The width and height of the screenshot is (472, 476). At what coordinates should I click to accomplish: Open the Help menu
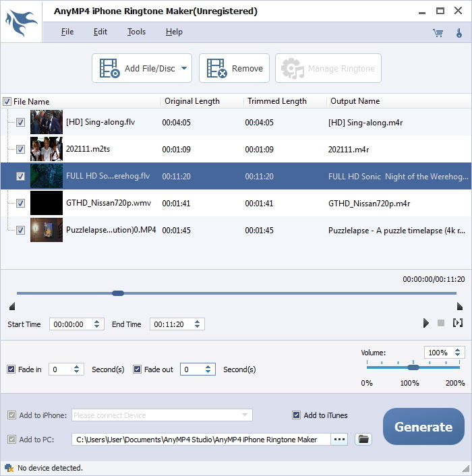pos(174,32)
